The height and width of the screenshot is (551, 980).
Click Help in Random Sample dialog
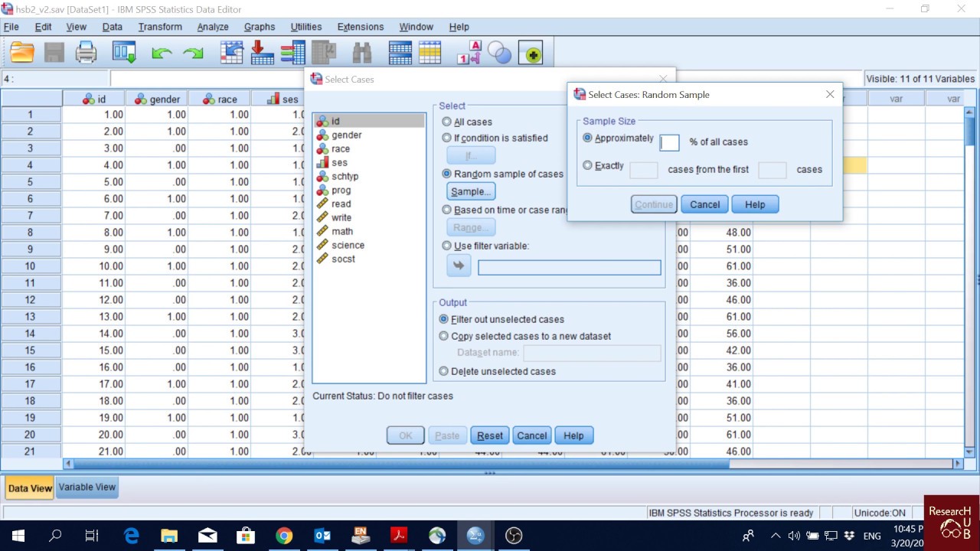coord(755,204)
